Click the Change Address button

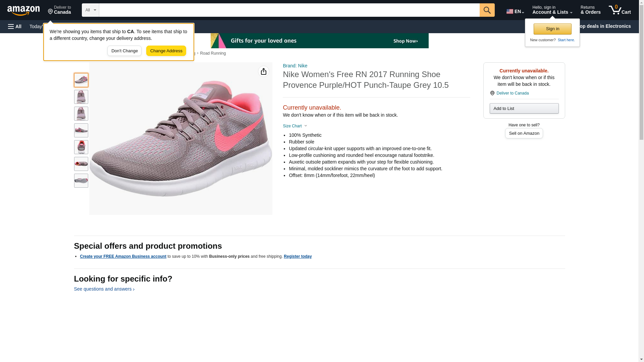click(x=166, y=51)
